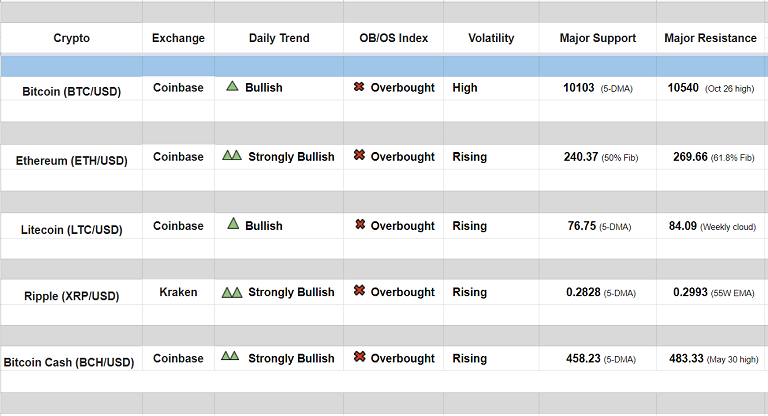Click the Bitcoin (BTC/USD) row label
Screen dimensions: 768x416
tap(74, 91)
